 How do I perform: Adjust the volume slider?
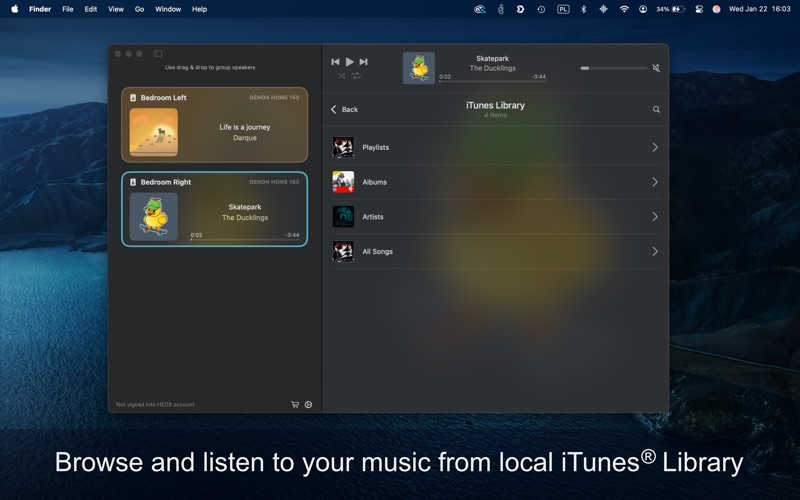pyautogui.click(x=614, y=68)
